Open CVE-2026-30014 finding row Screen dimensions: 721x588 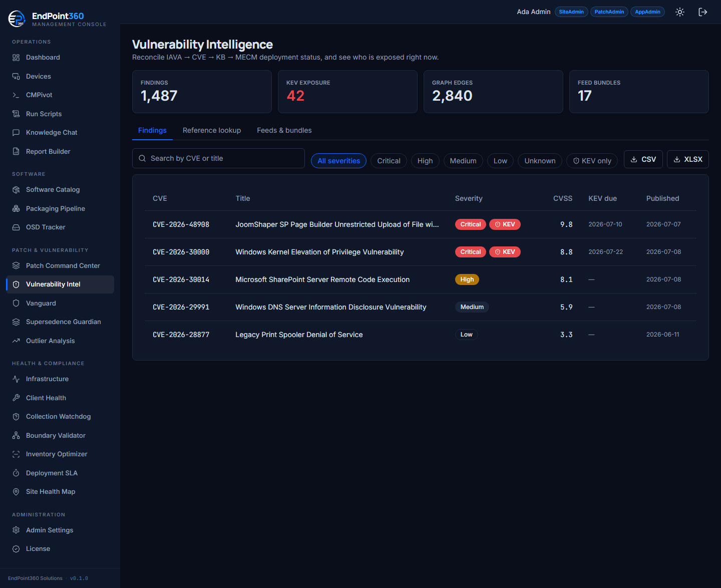click(x=421, y=279)
